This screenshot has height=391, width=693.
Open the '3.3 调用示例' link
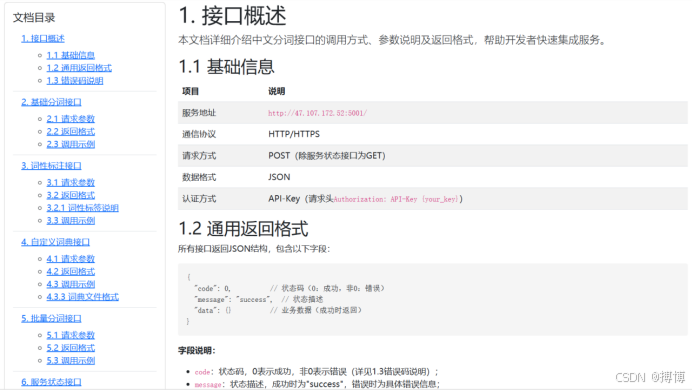click(71, 220)
